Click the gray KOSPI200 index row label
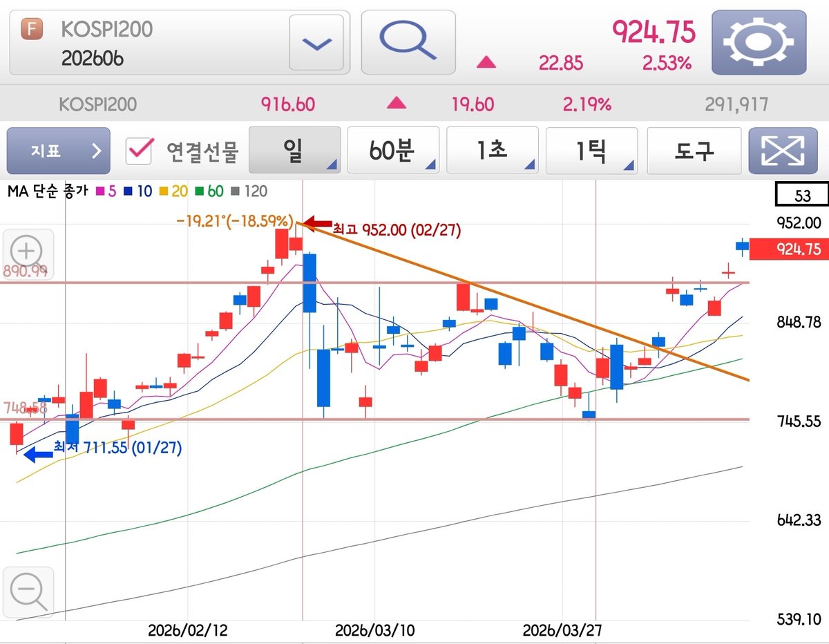The image size is (829, 644). [x=98, y=104]
